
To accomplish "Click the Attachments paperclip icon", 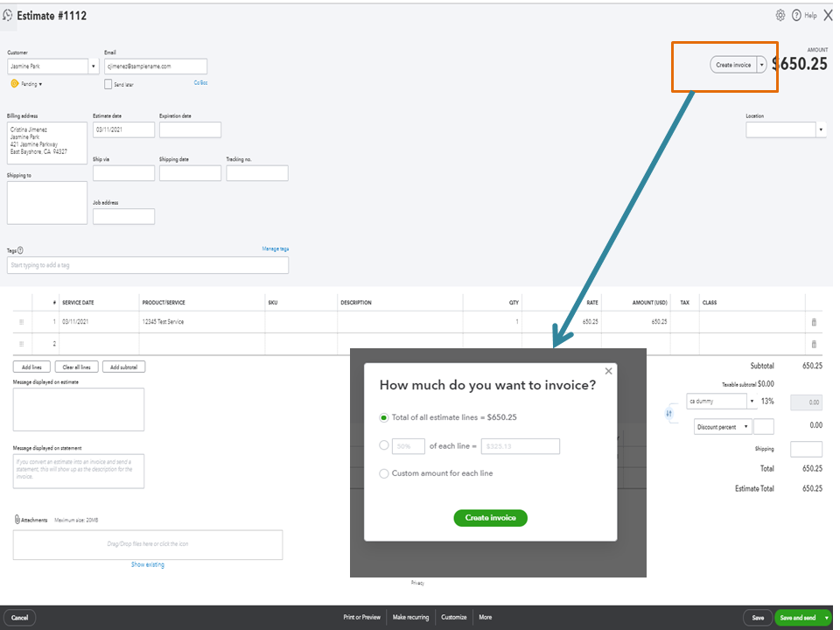I will (17, 520).
